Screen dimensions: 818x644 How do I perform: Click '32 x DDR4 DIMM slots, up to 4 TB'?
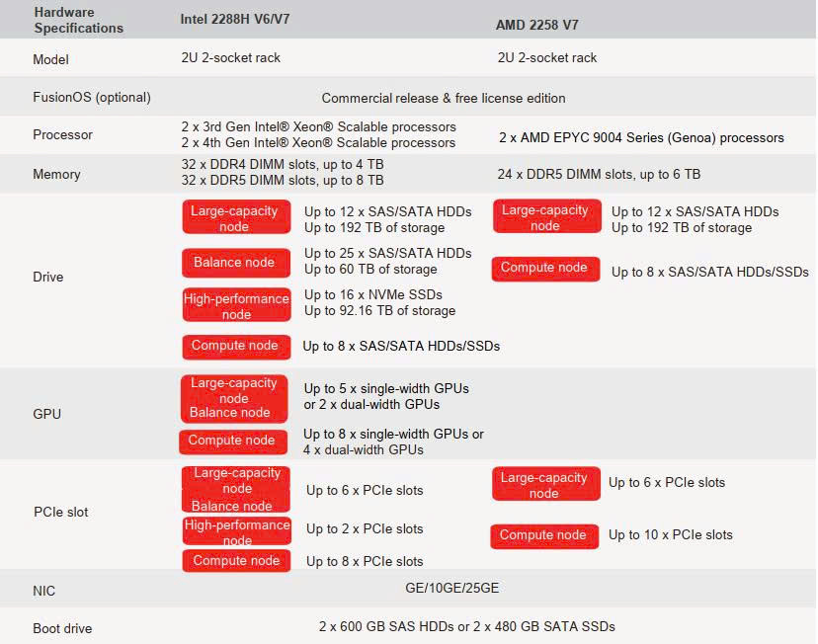click(x=283, y=164)
